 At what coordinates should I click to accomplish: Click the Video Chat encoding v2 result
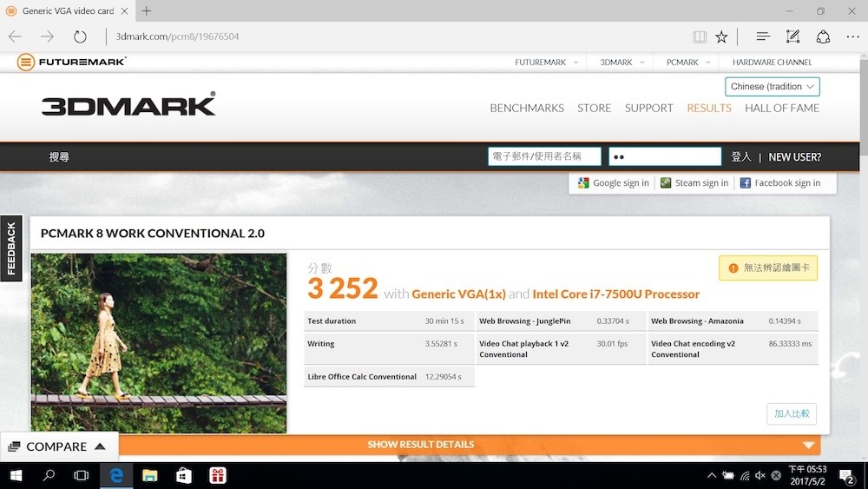pos(733,349)
